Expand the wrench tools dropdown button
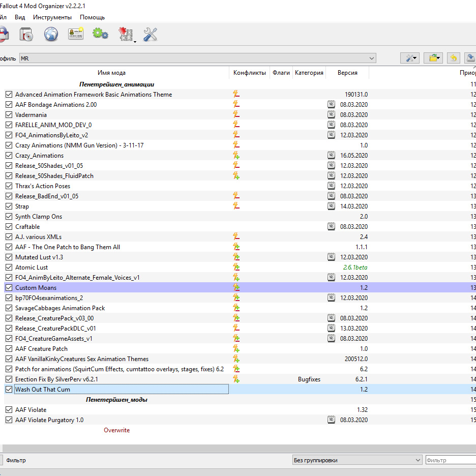This screenshot has width=476, height=476. click(410, 57)
